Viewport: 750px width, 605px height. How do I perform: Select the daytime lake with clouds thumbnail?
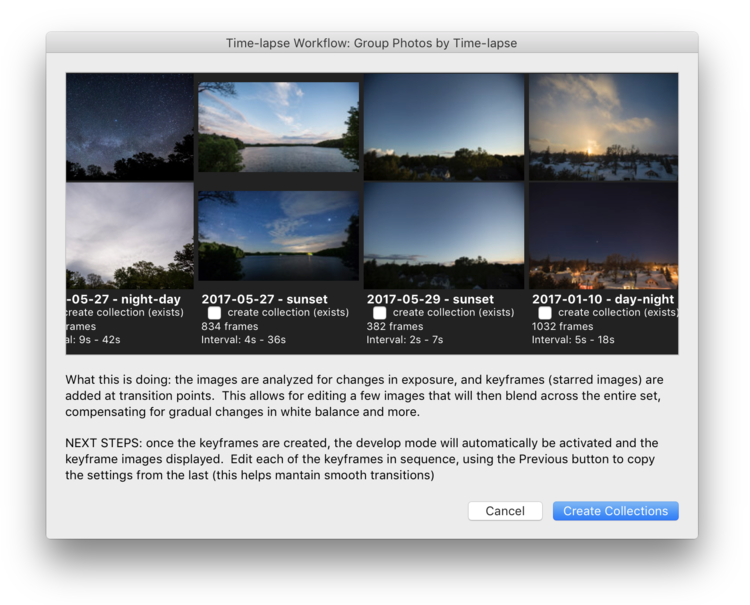tap(278, 127)
